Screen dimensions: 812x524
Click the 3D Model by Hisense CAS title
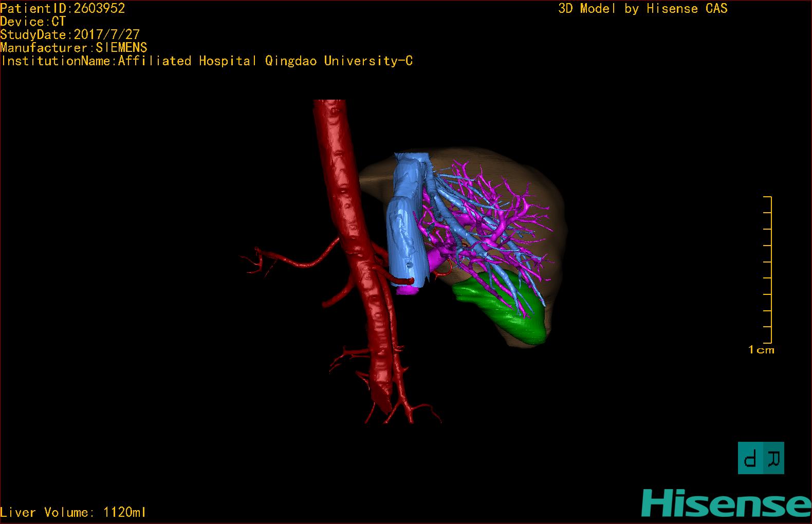click(643, 8)
